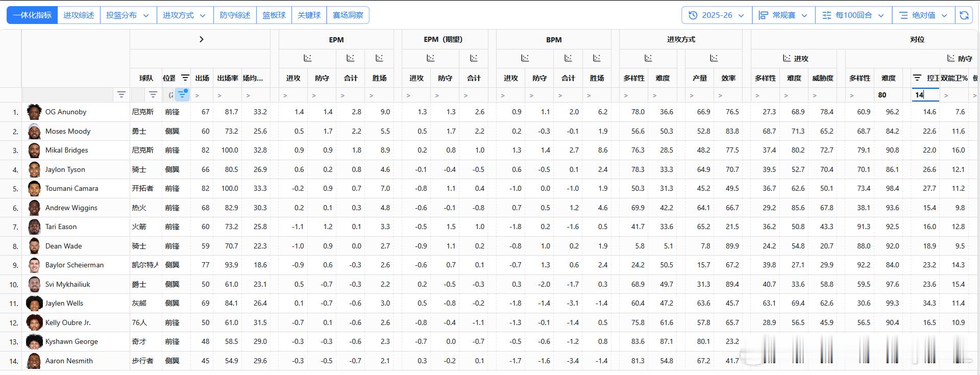
Task: Open the 绝对值 dropdown
Action: pyautogui.click(x=923, y=15)
